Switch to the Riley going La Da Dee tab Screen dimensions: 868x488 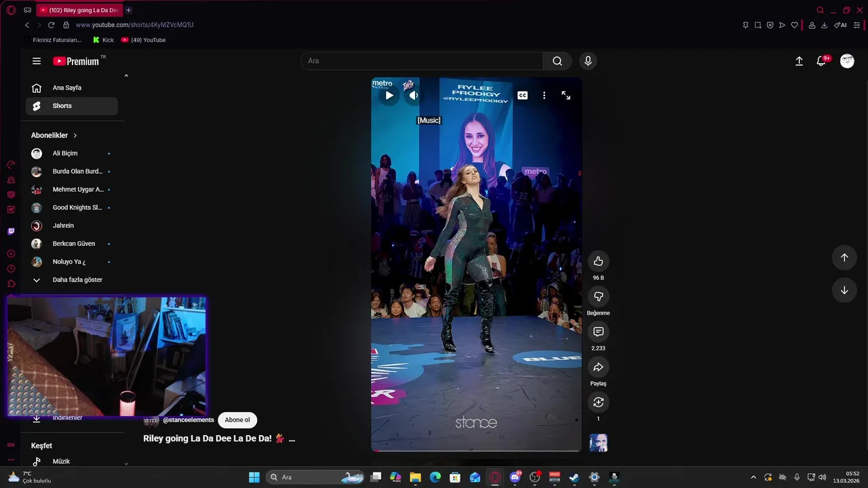point(79,10)
